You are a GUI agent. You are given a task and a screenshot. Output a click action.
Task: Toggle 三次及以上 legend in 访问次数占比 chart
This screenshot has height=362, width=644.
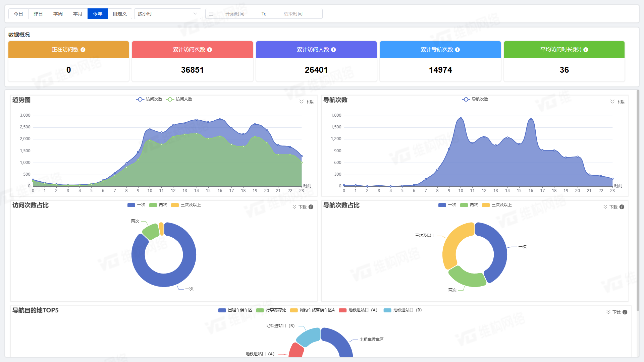[x=186, y=205]
